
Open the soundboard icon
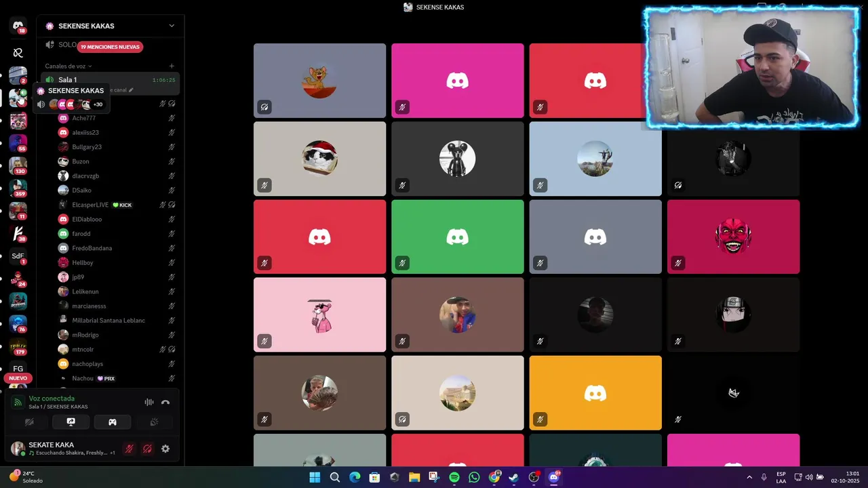coord(154,422)
